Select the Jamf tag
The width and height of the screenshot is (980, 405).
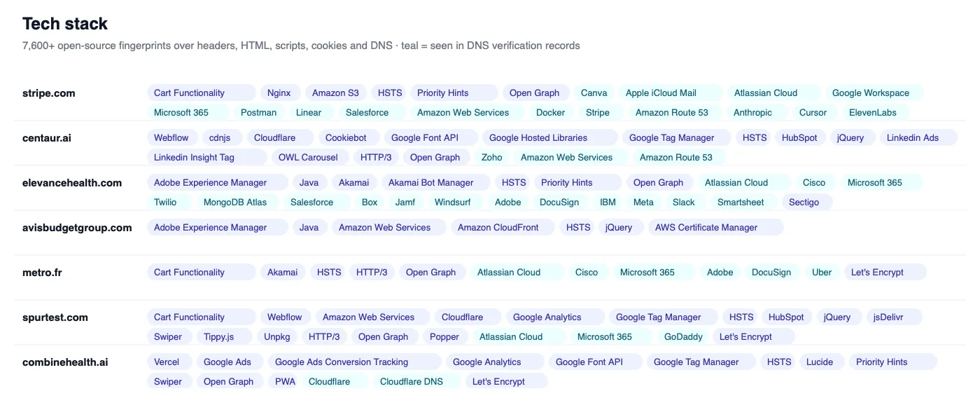coord(405,202)
